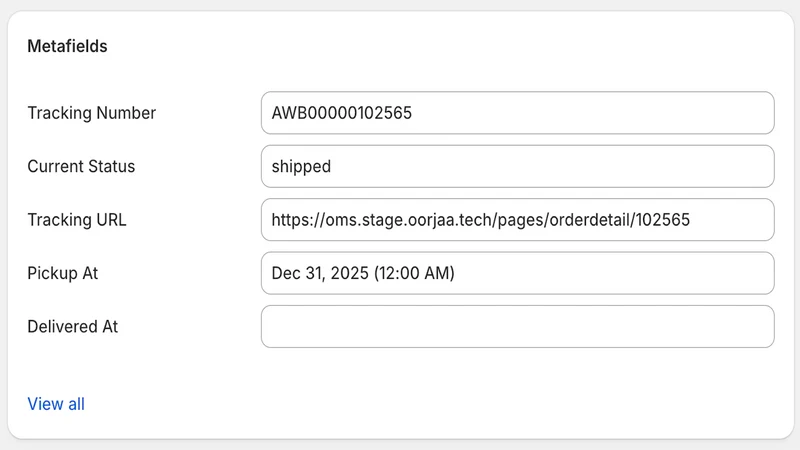Screen dimensions: 800x450
Task: Open the Pickup At date field
Action: pyautogui.click(x=517, y=273)
